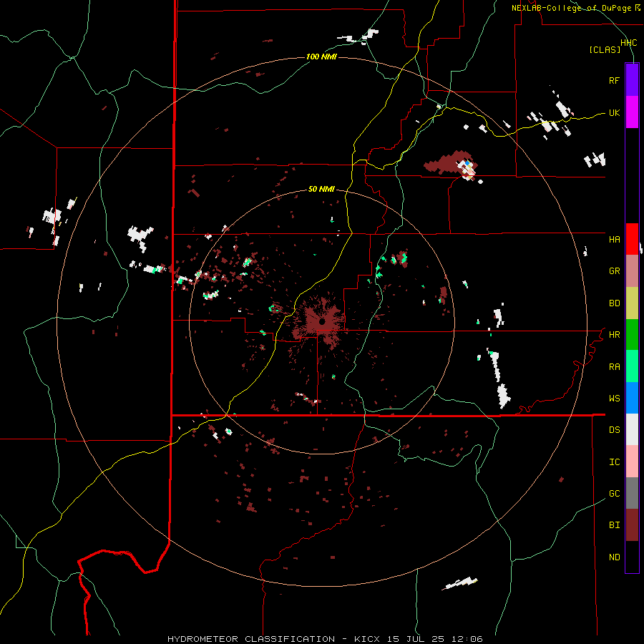The width and height of the screenshot is (644, 644).
Task: Click the "DS" legend label
Action: pos(614,429)
